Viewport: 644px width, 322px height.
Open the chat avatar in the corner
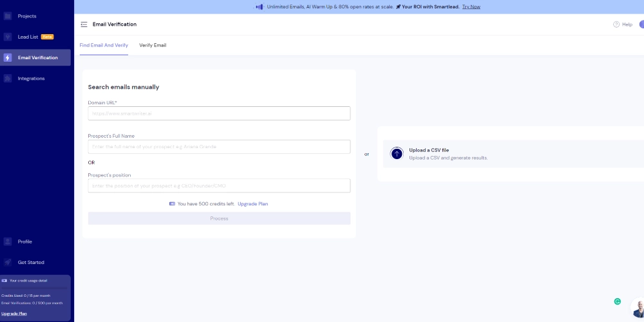(638, 308)
